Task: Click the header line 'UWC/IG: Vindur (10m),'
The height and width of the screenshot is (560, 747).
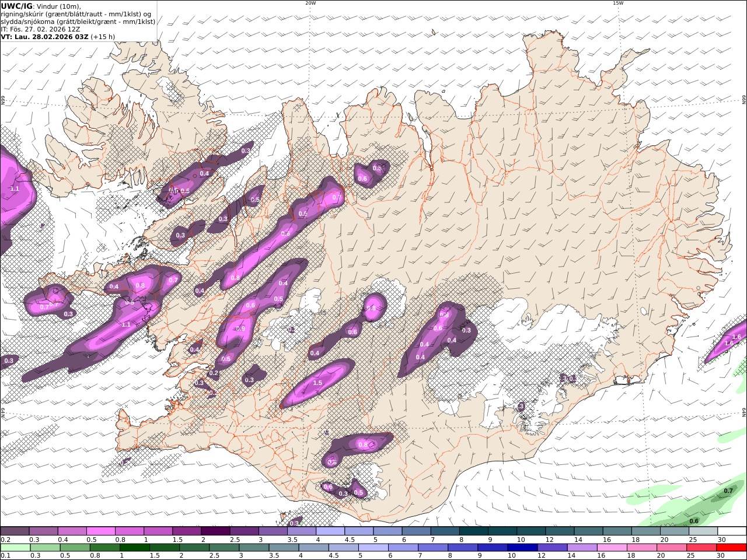Action: click(41, 6)
